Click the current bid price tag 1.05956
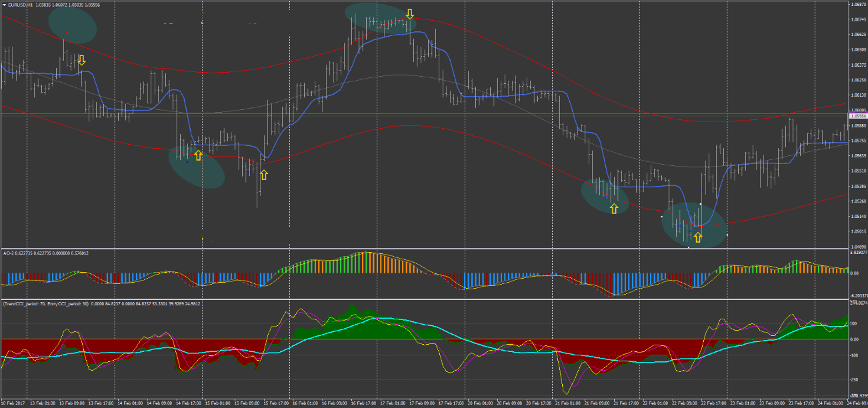This screenshot has width=868, height=408. (853, 115)
